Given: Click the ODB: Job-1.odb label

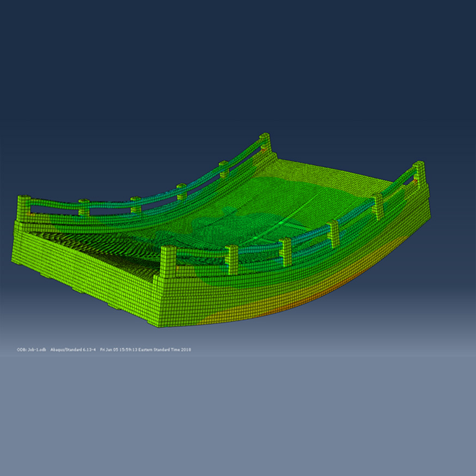Looking at the screenshot, I should point(31,349).
